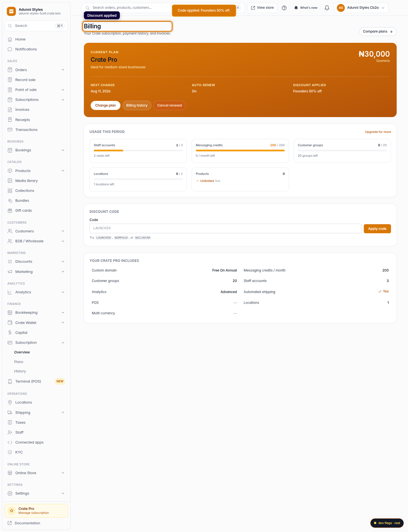The width and height of the screenshot is (408, 532).
Task: Expand Subscriptions chevron in Sales
Action: click(63, 100)
